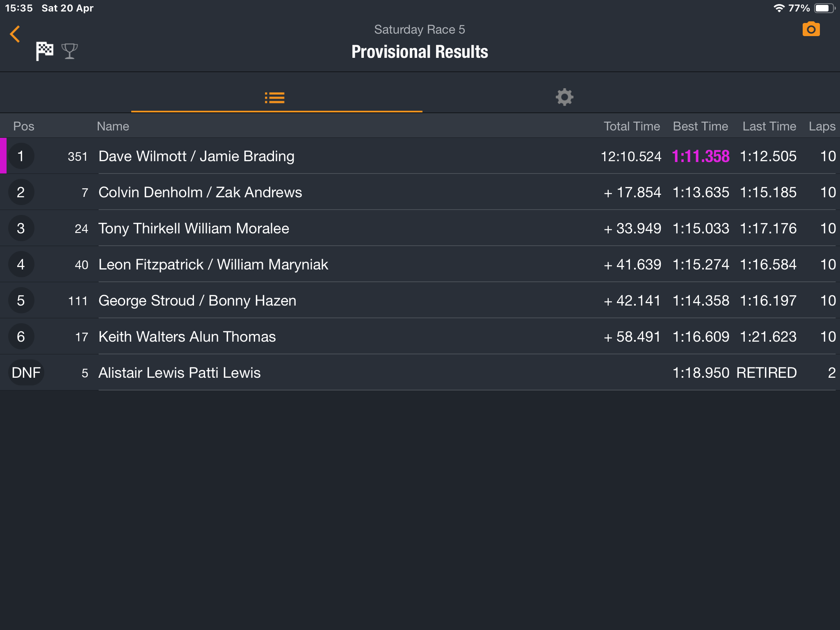Sort by the Best Time column header
840x630 pixels.
[x=700, y=126]
